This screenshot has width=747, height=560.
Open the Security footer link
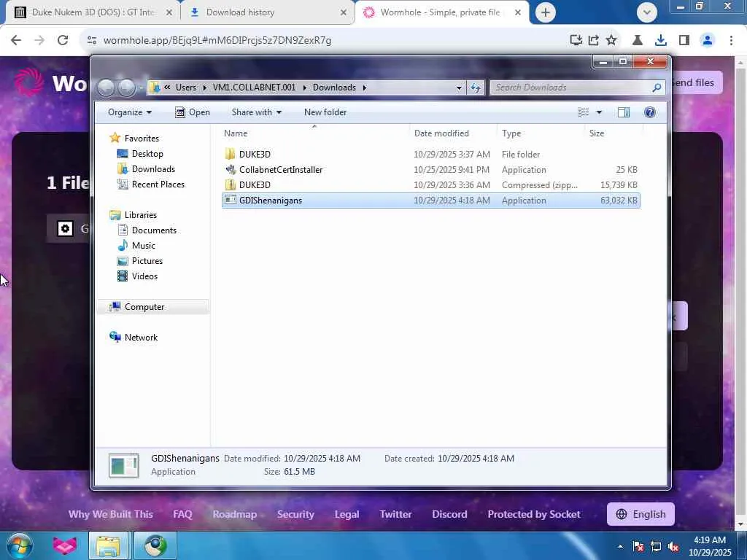(x=295, y=514)
